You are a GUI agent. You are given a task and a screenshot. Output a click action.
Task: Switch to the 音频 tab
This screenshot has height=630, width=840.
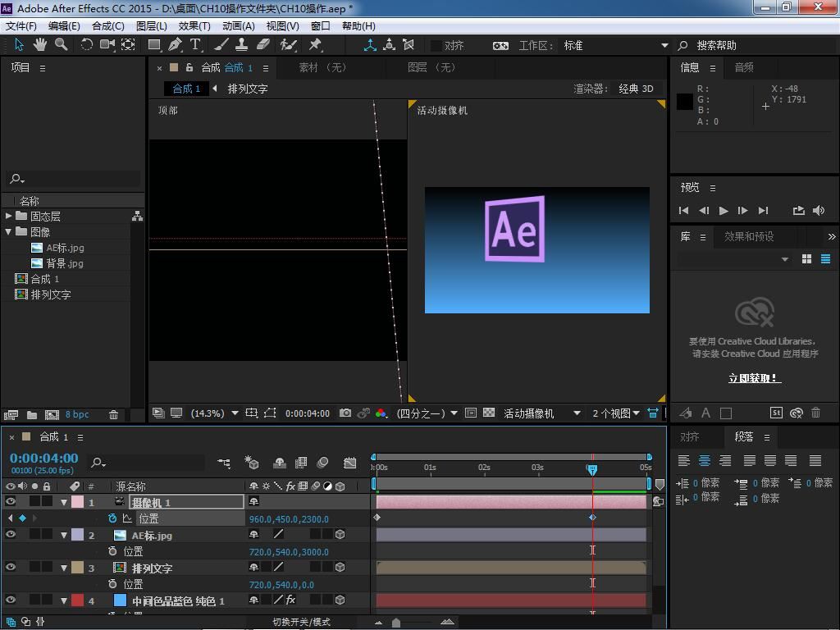(743, 67)
